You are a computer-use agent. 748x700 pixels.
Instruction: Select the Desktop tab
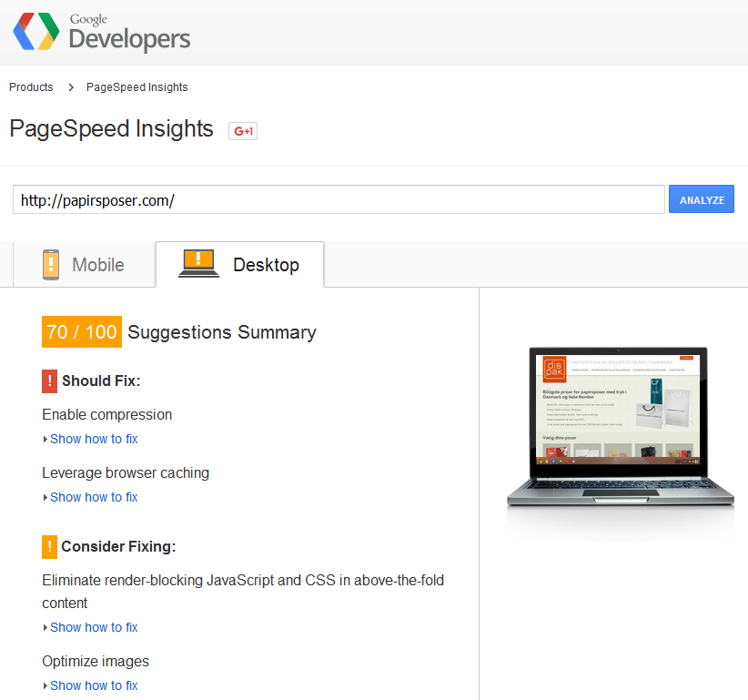240,264
